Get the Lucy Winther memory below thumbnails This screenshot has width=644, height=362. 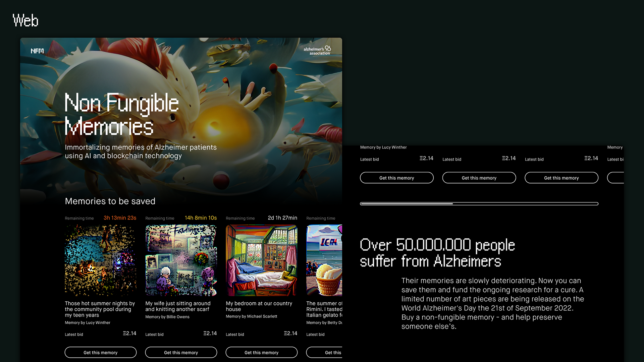101,352
